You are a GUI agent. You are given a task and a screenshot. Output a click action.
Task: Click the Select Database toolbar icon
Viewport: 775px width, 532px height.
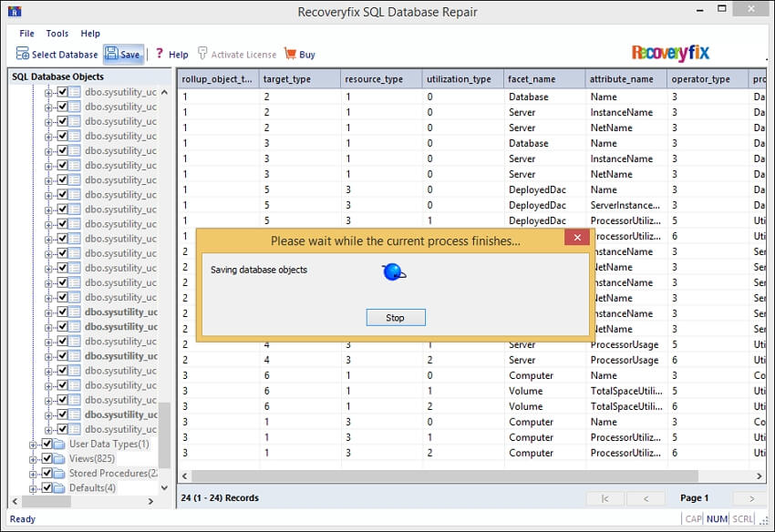tap(23, 54)
